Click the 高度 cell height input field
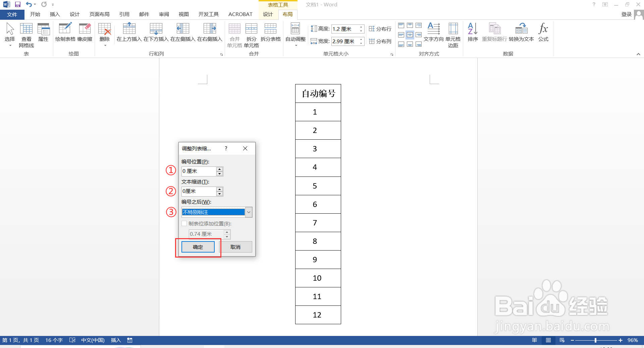This screenshot has width=644, height=348. point(345,29)
